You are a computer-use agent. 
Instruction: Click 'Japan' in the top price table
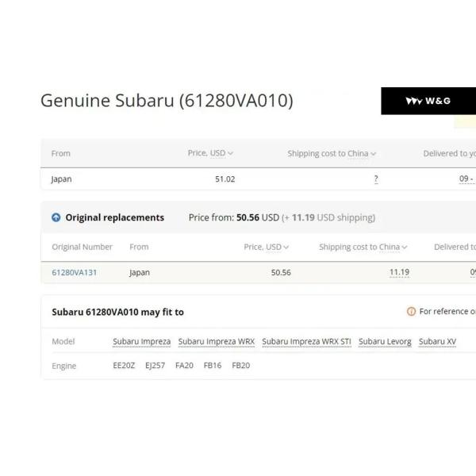(61, 179)
